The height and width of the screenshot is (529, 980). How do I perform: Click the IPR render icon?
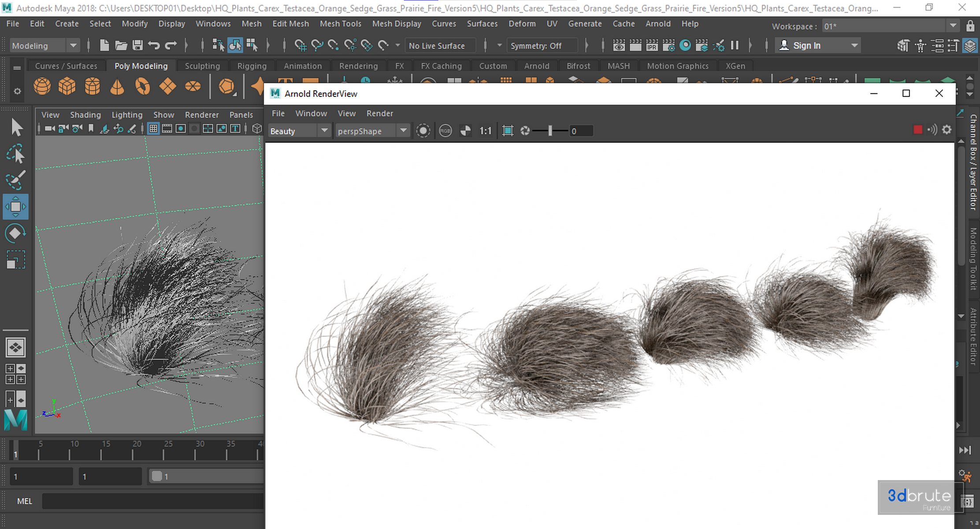coord(652,45)
